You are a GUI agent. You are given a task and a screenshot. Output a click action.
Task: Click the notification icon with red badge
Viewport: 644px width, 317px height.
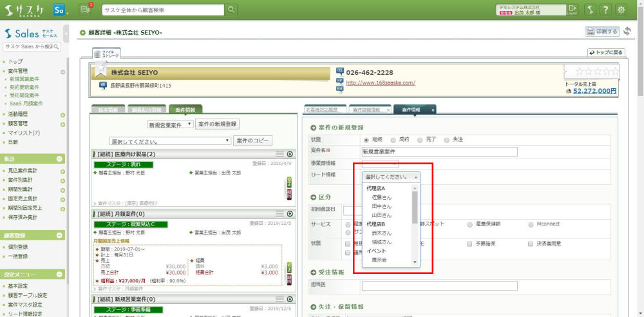[86, 10]
